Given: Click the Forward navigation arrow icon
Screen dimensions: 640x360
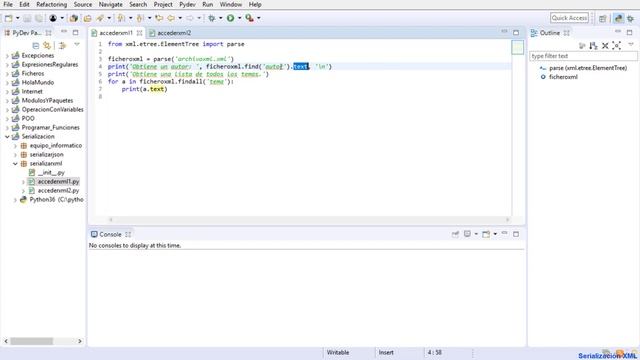Looking at the screenshot, I should click(190, 18).
